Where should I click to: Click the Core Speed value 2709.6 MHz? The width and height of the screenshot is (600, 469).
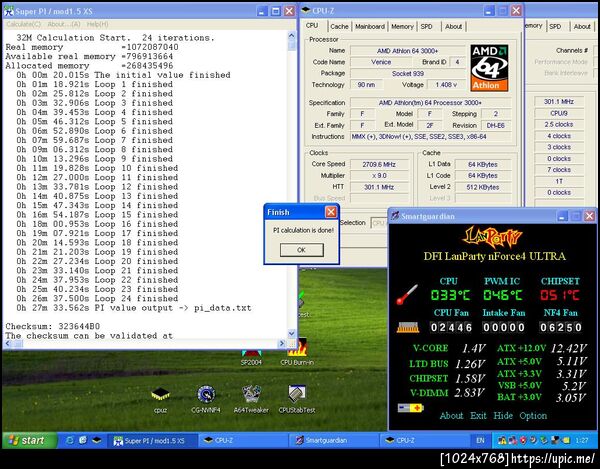379,164
